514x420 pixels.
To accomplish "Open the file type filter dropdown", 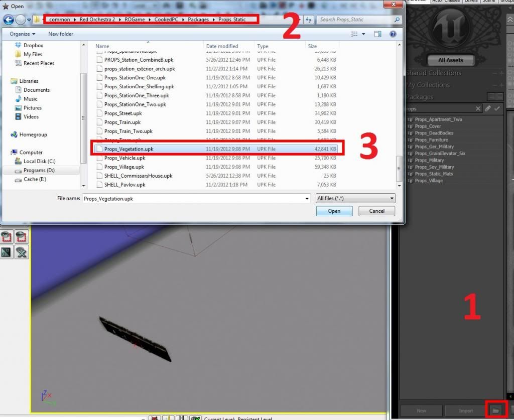I will [355, 198].
